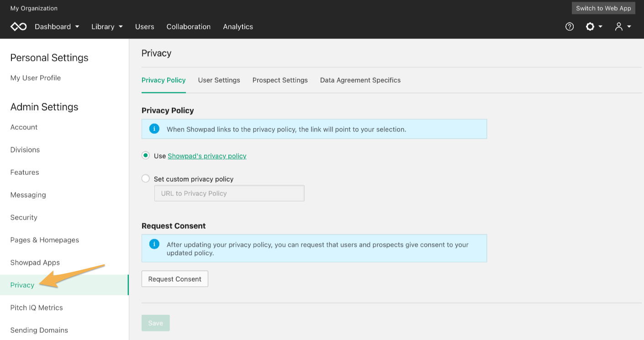The width and height of the screenshot is (644, 340).
Task: Open Users in the top navigation
Action: click(x=145, y=26)
